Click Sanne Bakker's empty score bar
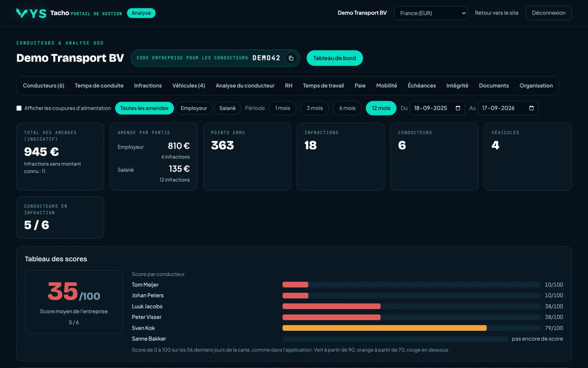Image resolution: width=588 pixels, height=368 pixels. [395, 339]
